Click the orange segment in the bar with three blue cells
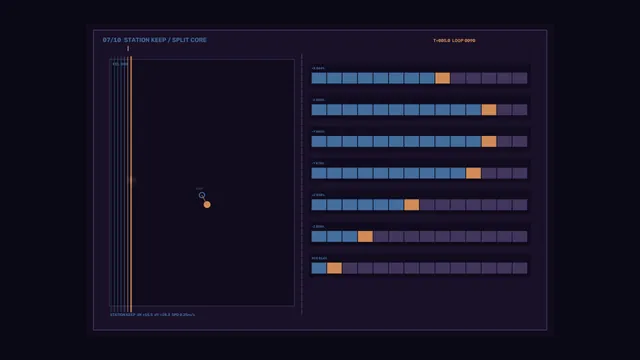The height and width of the screenshot is (360, 640). 365,236
